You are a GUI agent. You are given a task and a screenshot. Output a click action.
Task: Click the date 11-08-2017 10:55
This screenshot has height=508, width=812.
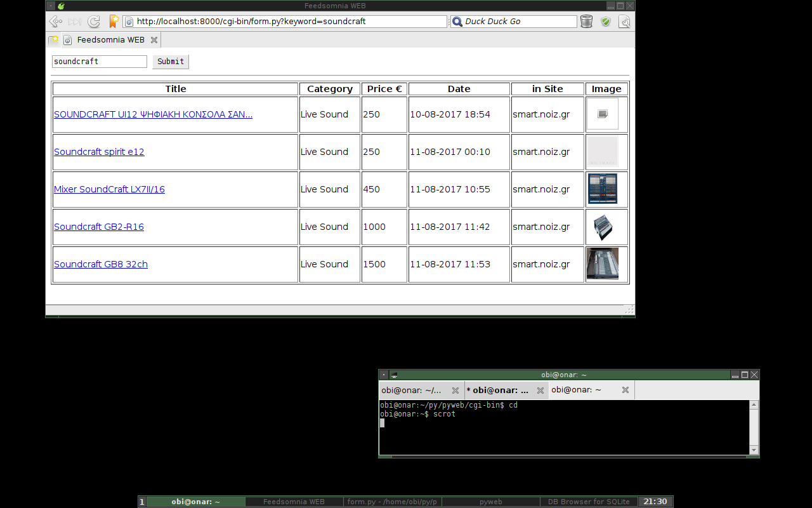coord(450,189)
